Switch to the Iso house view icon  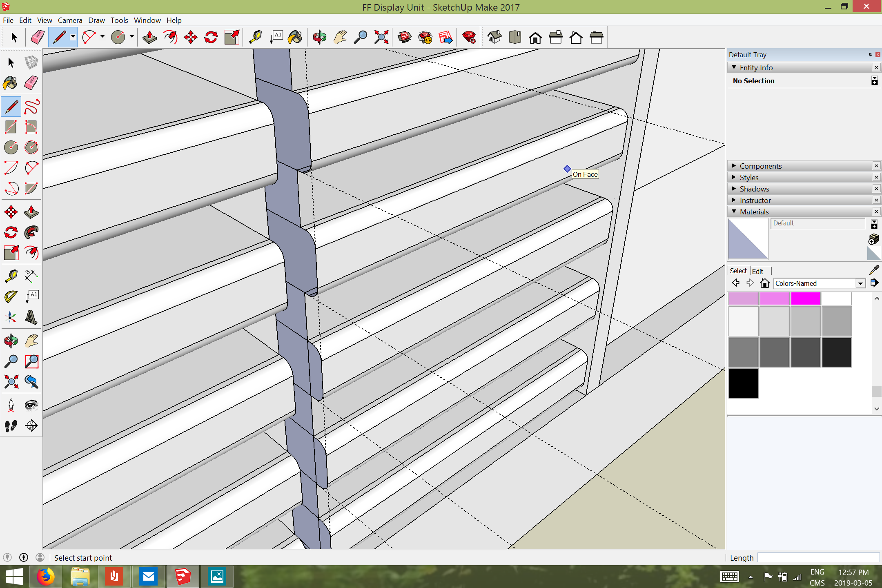click(x=494, y=38)
